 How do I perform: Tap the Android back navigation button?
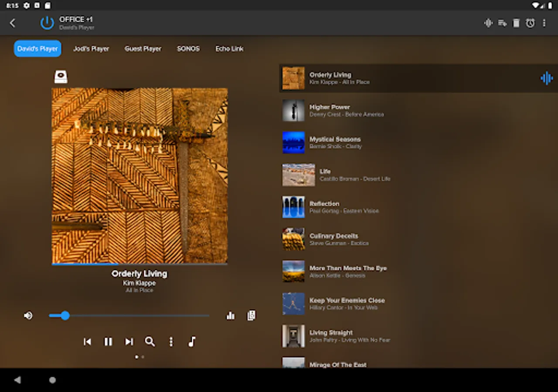pyautogui.click(x=17, y=380)
